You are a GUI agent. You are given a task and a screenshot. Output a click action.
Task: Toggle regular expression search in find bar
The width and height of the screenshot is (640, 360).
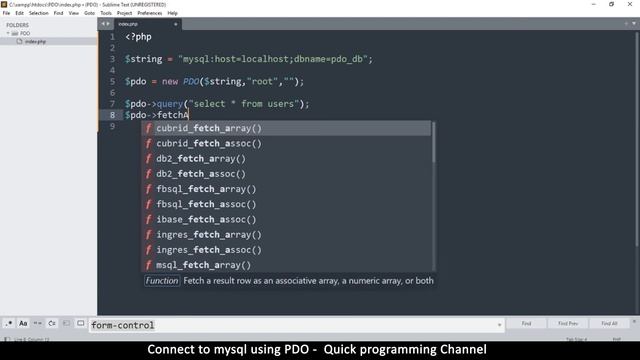click(x=9, y=324)
